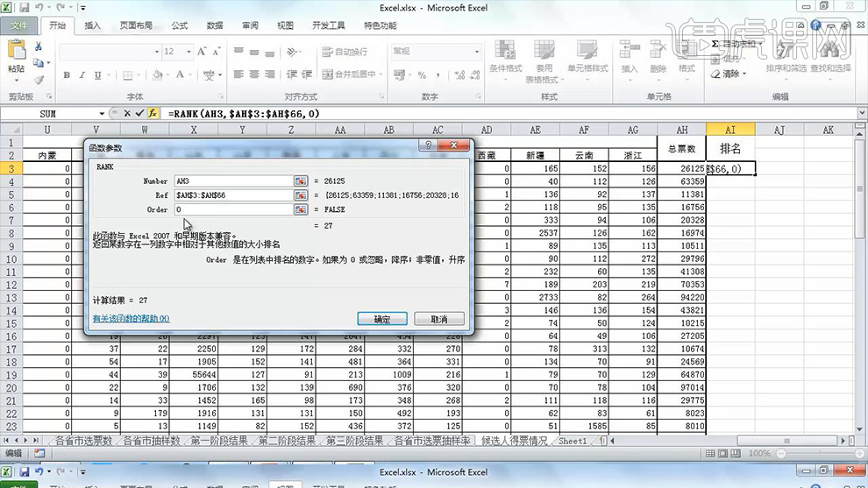Switch to the 数据 ribbon tab
The width and height of the screenshot is (868, 488).
[x=215, y=25]
